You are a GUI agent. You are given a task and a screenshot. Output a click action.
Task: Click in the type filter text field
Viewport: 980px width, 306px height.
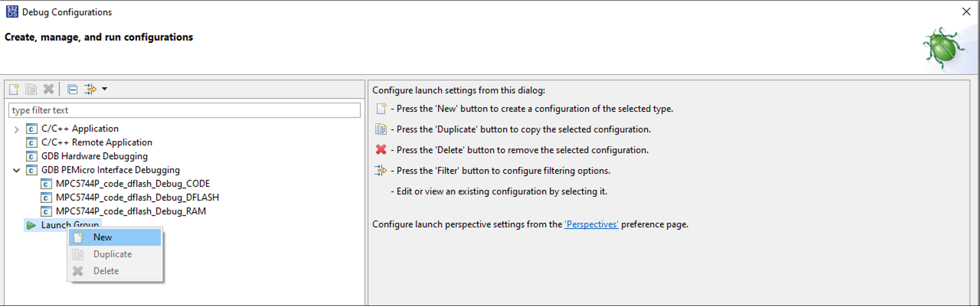click(x=184, y=110)
